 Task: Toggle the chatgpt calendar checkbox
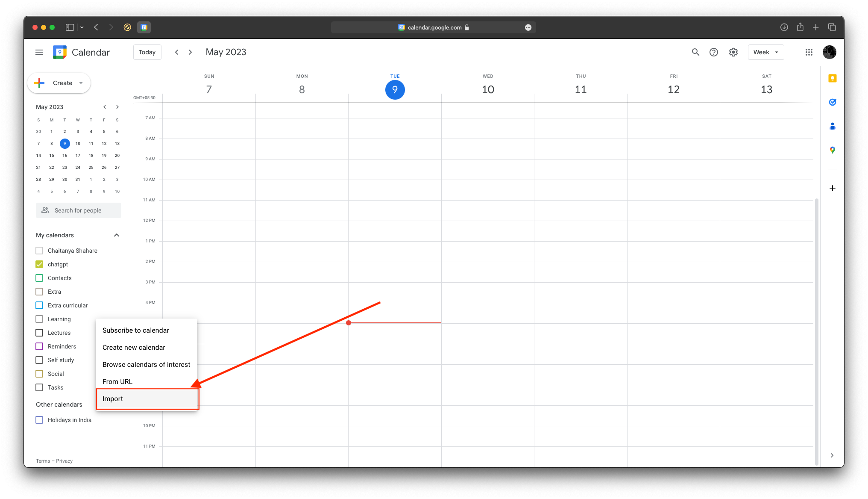[x=39, y=264]
